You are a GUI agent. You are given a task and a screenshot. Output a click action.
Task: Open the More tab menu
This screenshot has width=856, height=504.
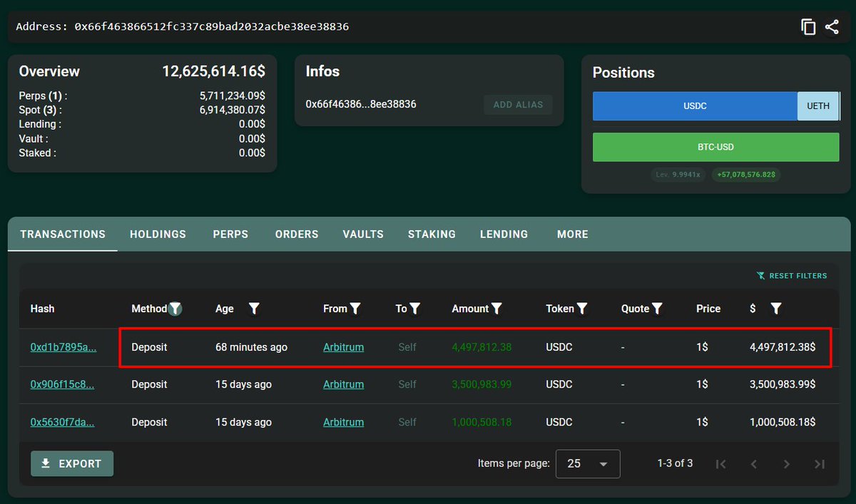[573, 234]
